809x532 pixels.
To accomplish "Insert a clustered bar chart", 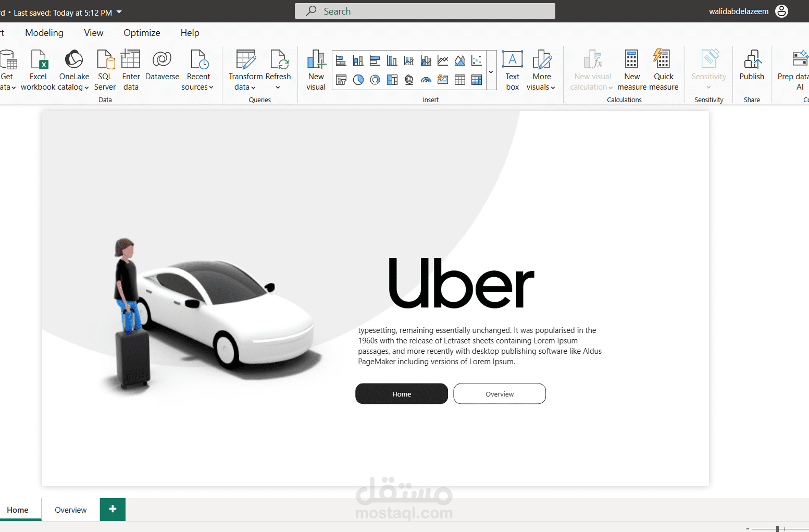I will pyautogui.click(x=375, y=61).
